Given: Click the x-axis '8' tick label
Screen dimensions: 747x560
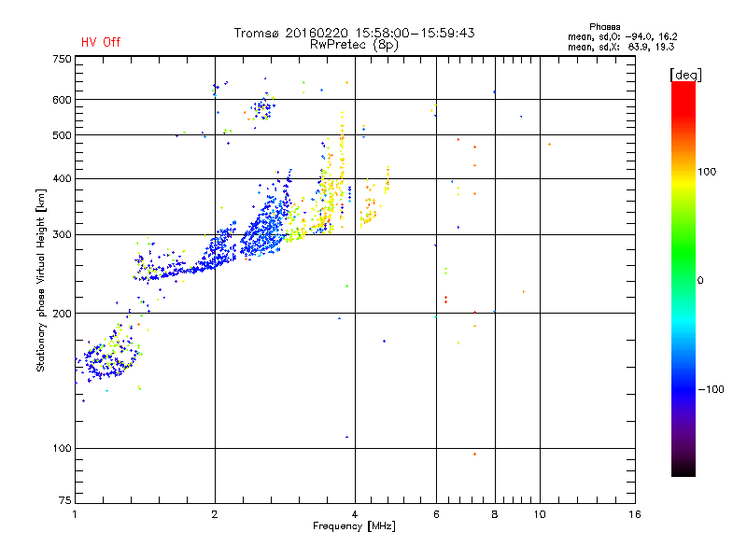Looking at the screenshot, I should [x=495, y=514].
